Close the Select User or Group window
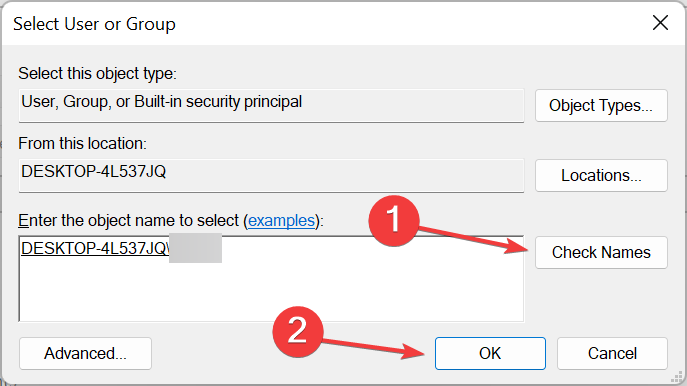Image resolution: width=687 pixels, height=386 pixels. tap(660, 23)
